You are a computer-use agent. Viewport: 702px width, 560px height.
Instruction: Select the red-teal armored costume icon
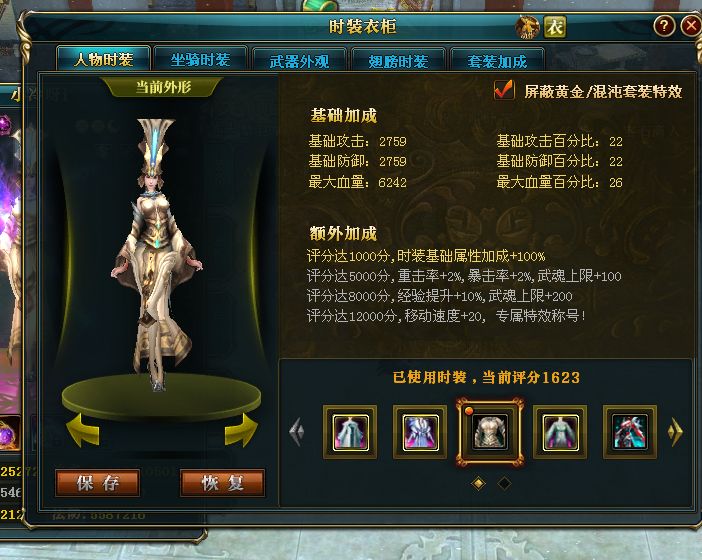tap(630, 432)
